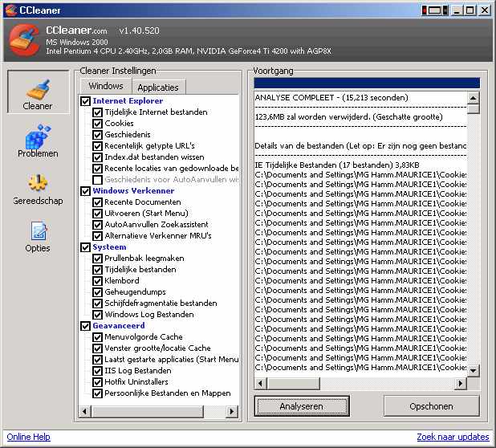This screenshot has height=448, width=496.
Task: Select the Details van de bestanden line
Action: click(360, 146)
